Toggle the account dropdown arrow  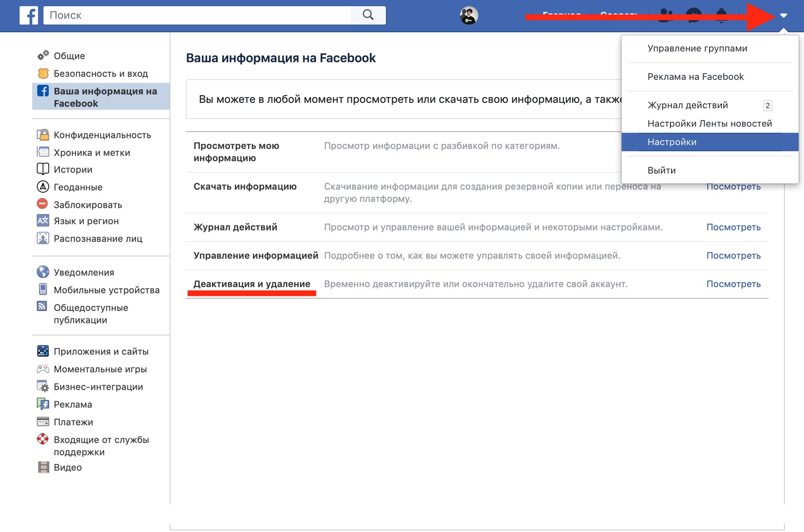[x=783, y=15]
